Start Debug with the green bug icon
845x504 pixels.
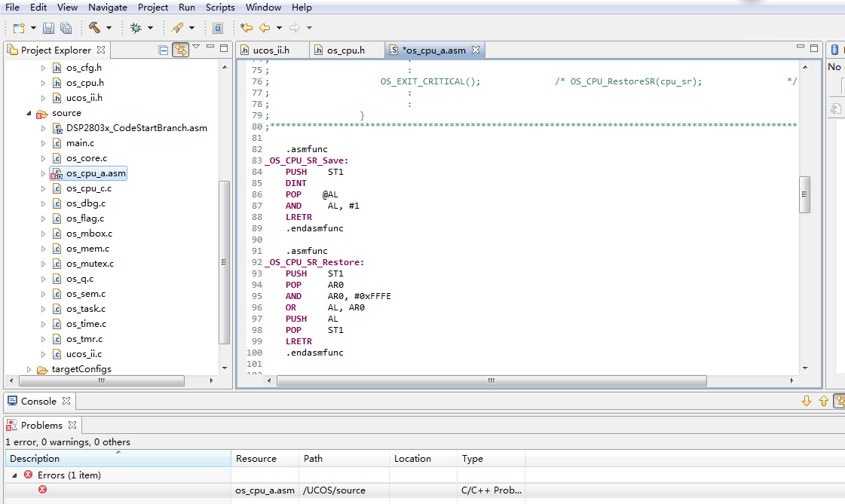(x=136, y=28)
